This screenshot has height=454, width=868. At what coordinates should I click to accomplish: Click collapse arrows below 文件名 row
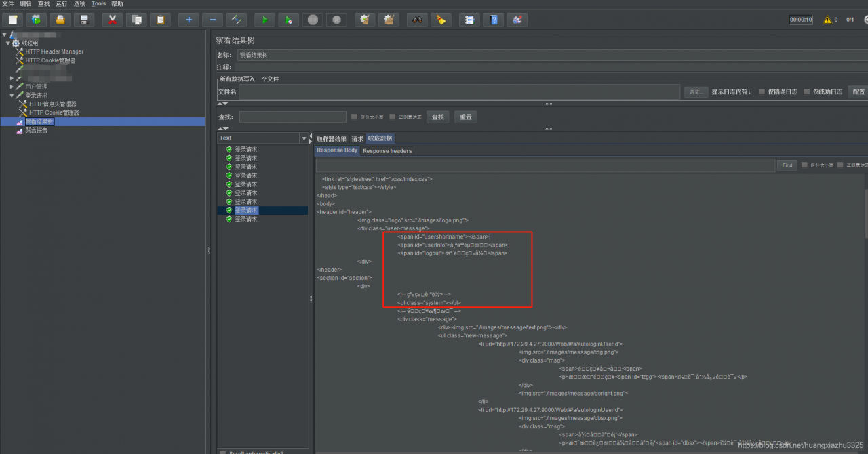223,104
